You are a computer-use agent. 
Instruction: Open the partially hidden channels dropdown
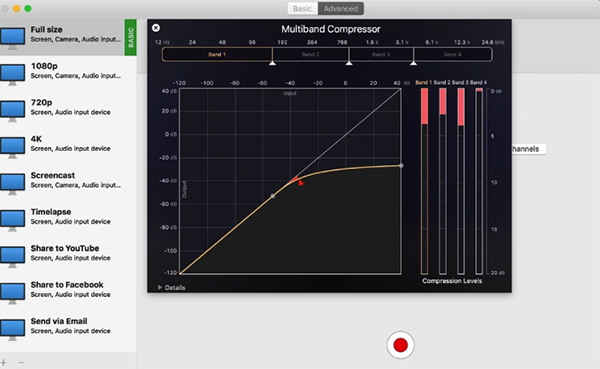[x=529, y=149]
